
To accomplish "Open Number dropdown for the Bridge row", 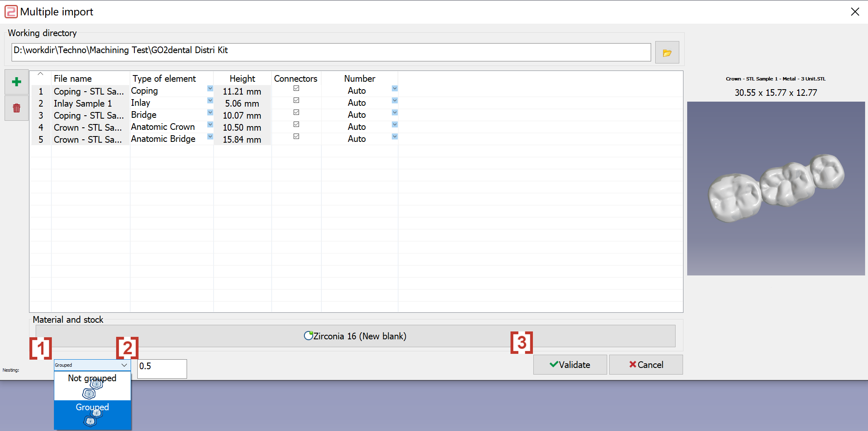I will pyautogui.click(x=394, y=112).
